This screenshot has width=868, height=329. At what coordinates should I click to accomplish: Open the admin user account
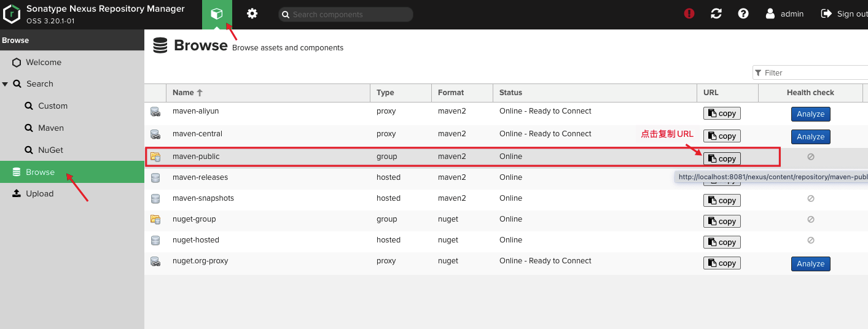(784, 14)
